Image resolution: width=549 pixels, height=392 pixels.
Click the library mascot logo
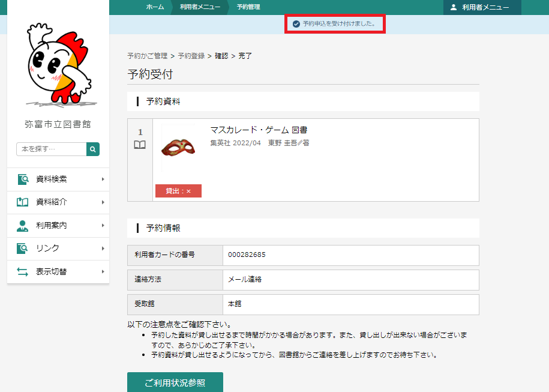click(58, 63)
